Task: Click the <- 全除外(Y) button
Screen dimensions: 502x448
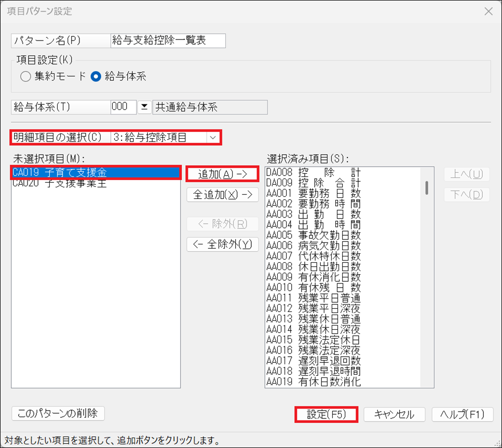Action: [222, 245]
